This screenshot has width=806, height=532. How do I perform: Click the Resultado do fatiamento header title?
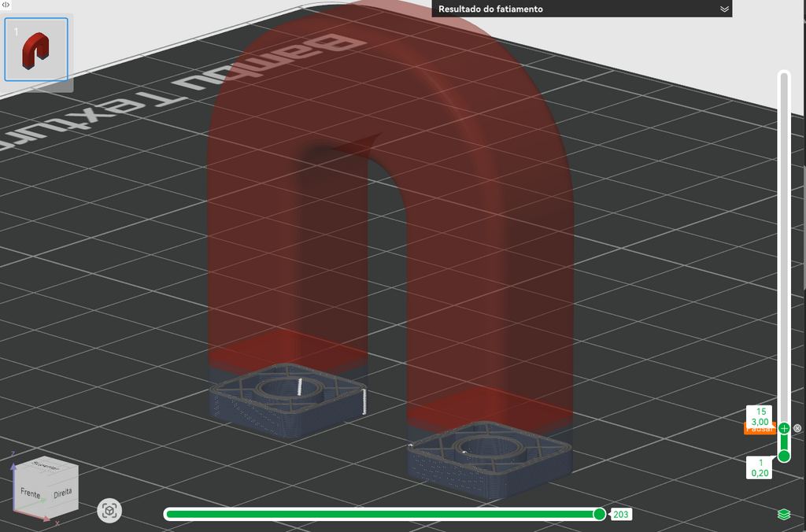[490, 9]
